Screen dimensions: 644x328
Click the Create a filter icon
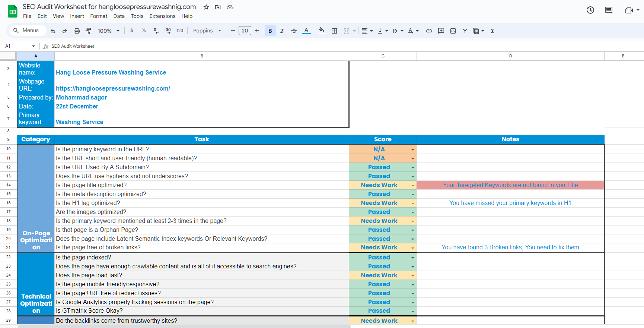point(465,31)
